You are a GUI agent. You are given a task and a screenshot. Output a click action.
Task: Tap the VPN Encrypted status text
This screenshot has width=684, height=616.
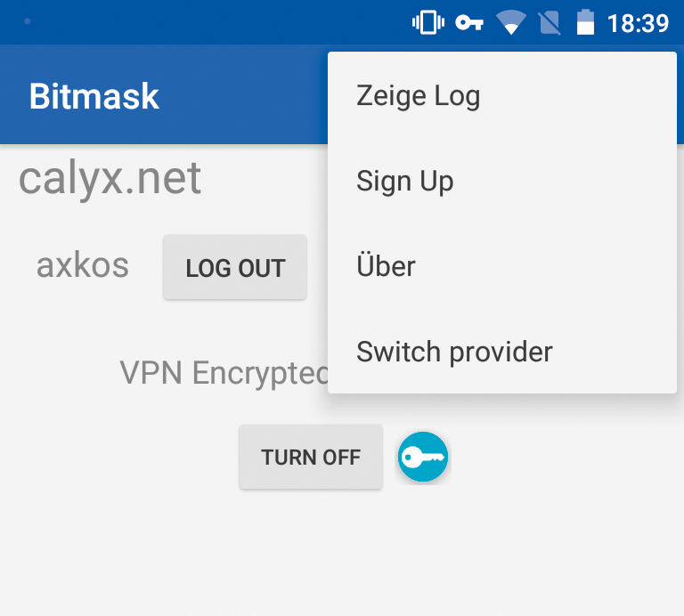tap(224, 373)
